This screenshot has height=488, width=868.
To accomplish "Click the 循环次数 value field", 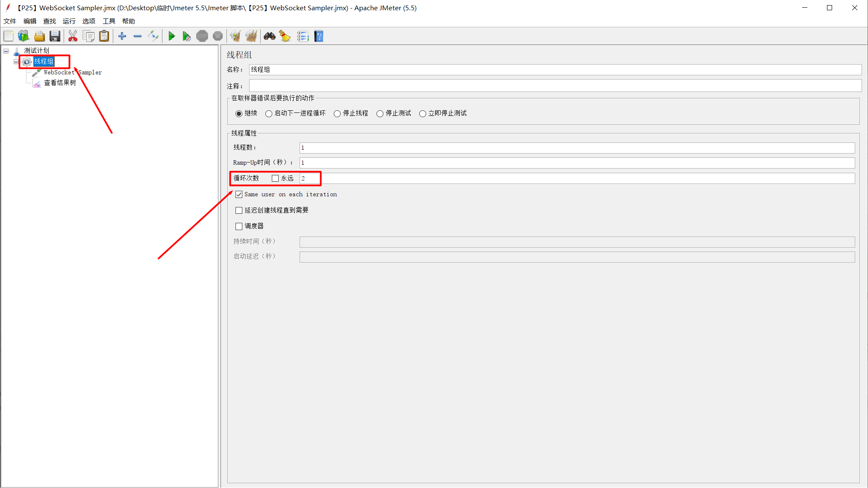I will [x=577, y=178].
